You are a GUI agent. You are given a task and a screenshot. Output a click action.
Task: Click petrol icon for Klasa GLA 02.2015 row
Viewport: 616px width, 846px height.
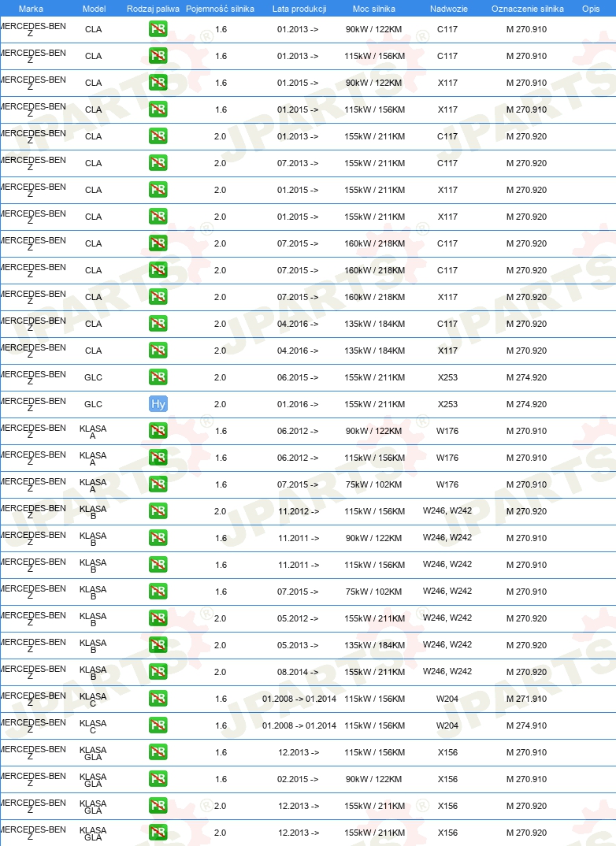click(x=158, y=779)
